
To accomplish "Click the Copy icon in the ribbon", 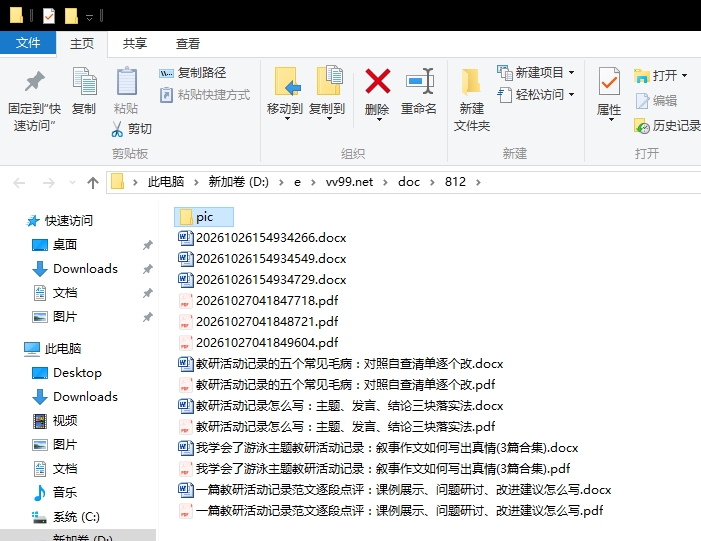I will [x=84, y=81].
